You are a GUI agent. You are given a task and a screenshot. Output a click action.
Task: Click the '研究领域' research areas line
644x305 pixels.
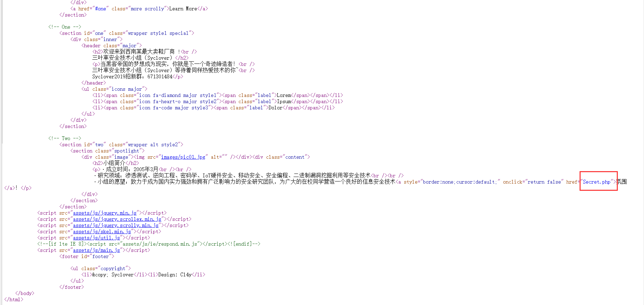[248, 176]
